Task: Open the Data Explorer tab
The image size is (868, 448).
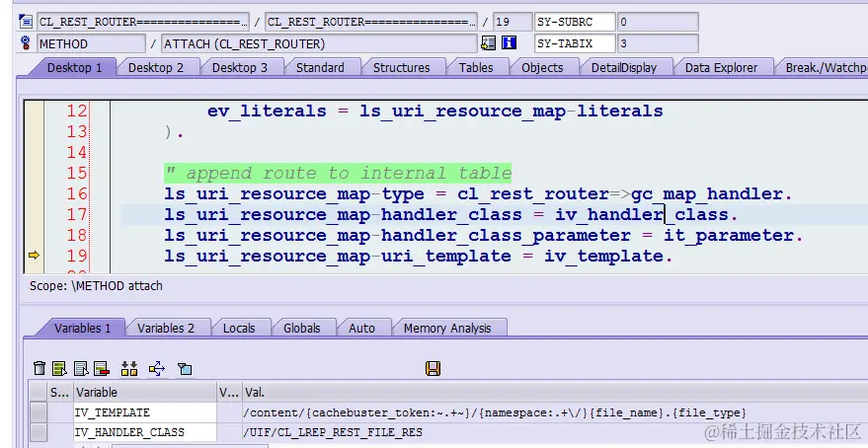Action: pyautogui.click(x=721, y=67)
